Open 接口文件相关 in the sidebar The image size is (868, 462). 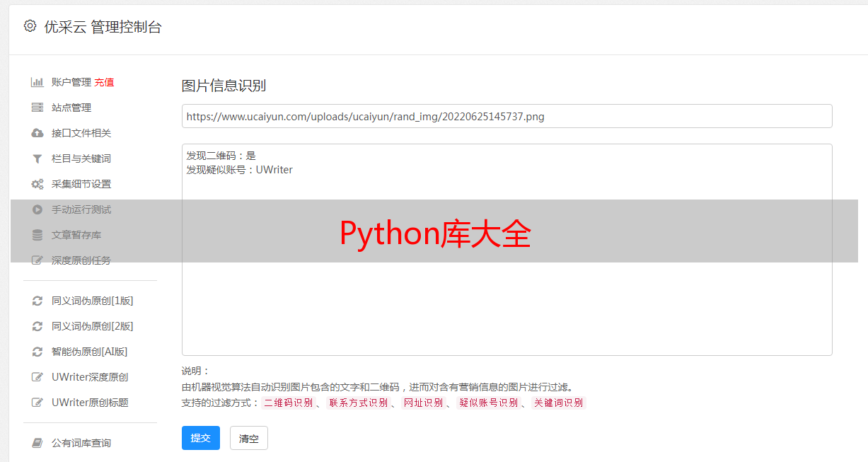coord(81,133)
